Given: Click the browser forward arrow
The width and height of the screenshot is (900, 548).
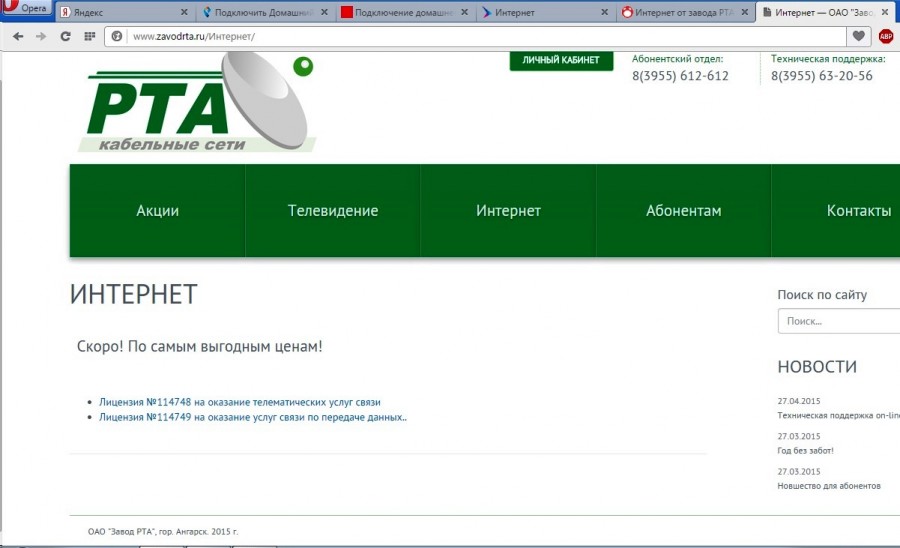Looking at the screenshot, I should 41,36.
